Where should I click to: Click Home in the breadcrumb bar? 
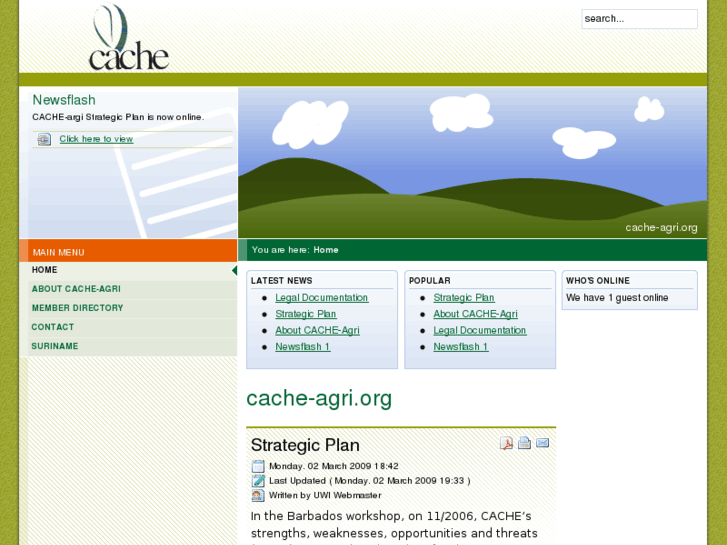click(326, 250)
